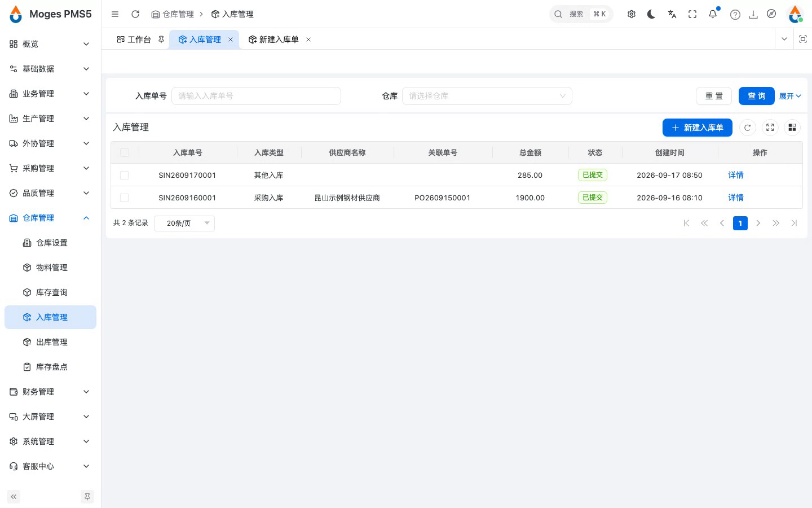
Task: Open 库存查询 in sidebar
Action: (50, 292)
